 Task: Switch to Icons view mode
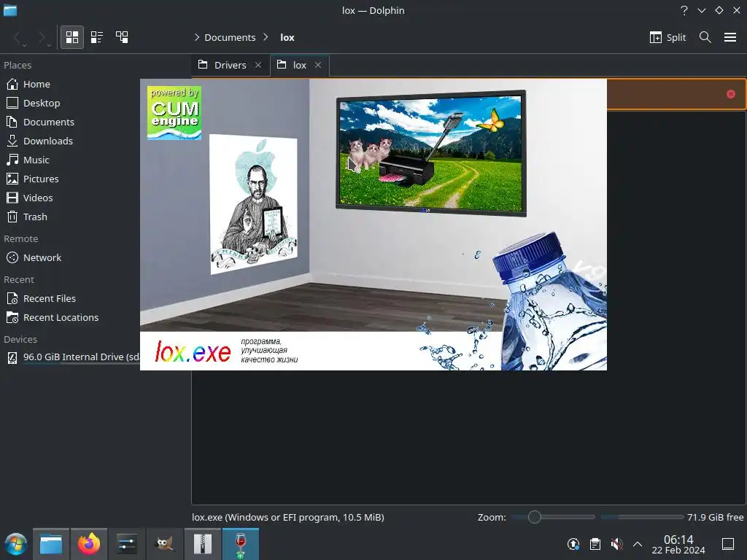click(x=72, y=37)
